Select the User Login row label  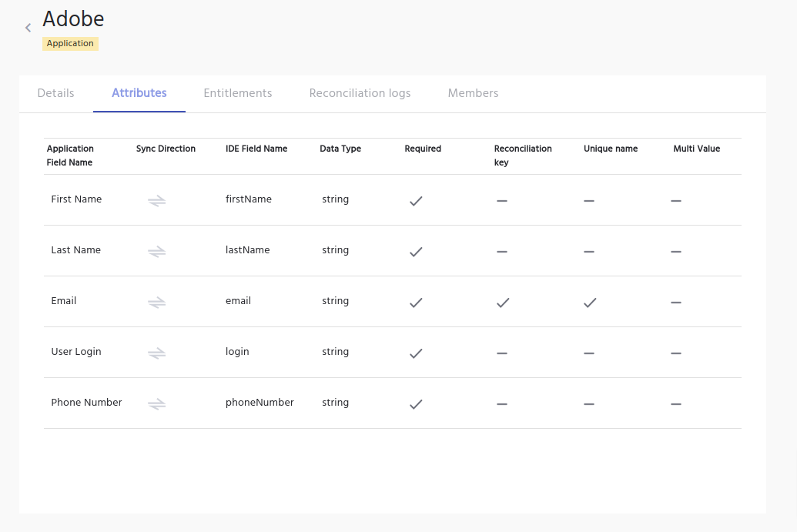click(76, 352)
